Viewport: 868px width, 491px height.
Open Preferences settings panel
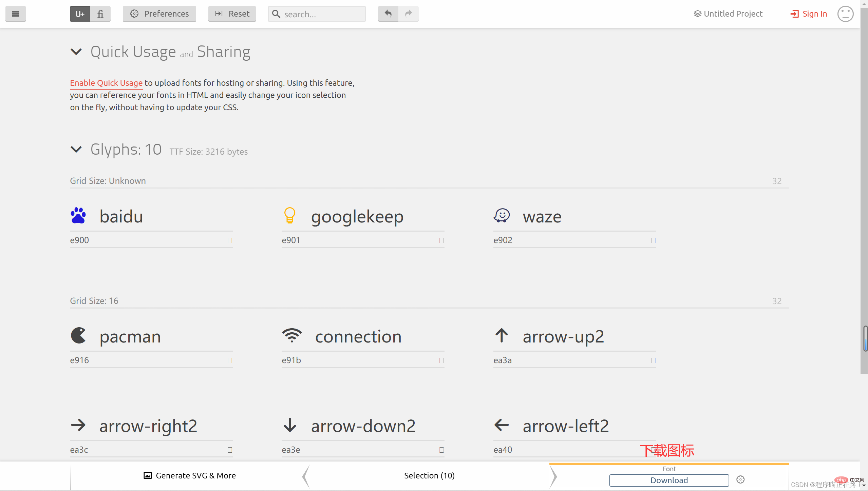(x=160, y=14)
